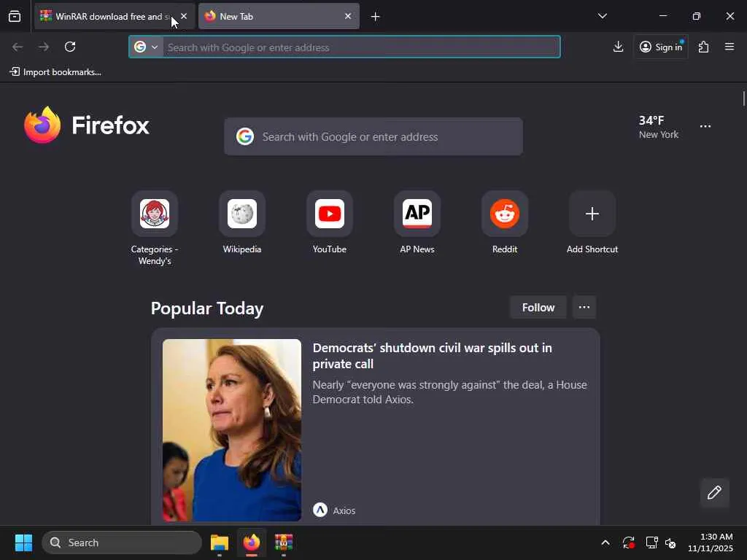The width and height of the screenshot is (747, 560).
Task: Open the search engine dropdown in the address bar
Action: click(146, 47)
